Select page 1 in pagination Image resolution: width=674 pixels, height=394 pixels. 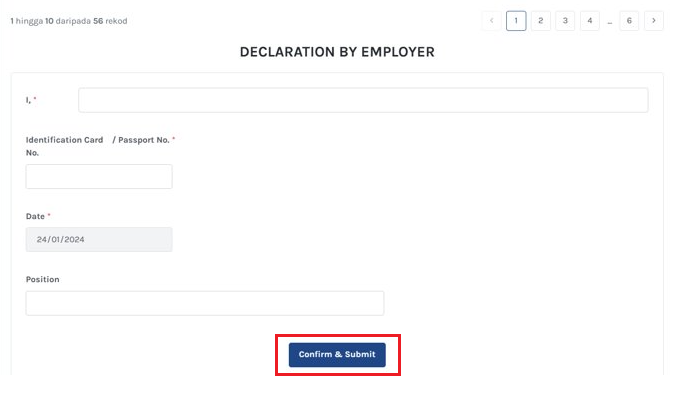pyautogui.click(x=516, y=21)
